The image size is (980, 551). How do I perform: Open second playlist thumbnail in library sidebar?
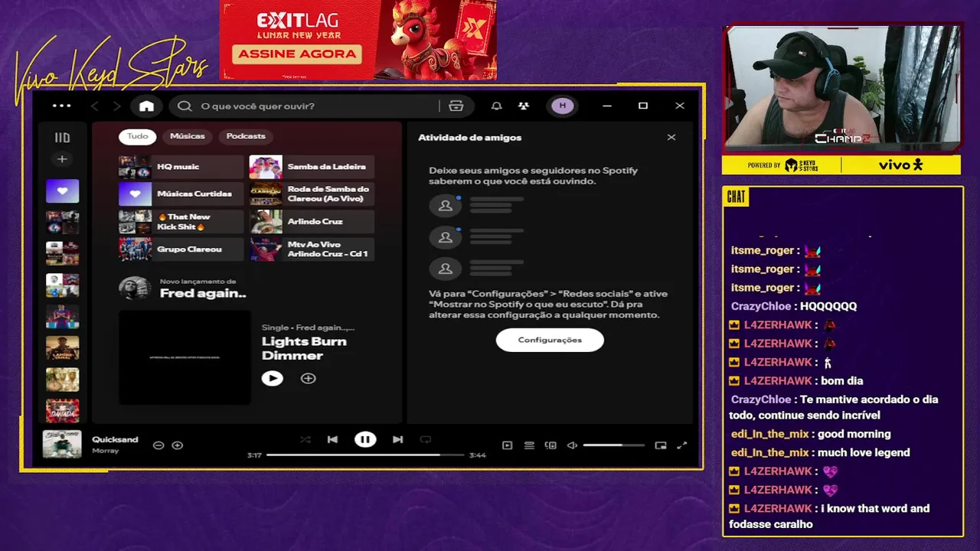[x=62, y=222]
